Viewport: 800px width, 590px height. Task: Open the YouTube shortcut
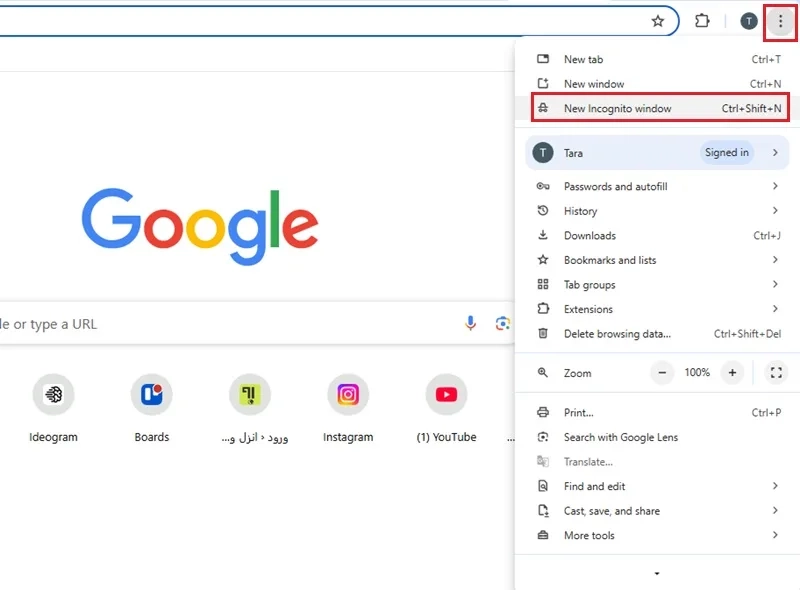click(445, 394)
